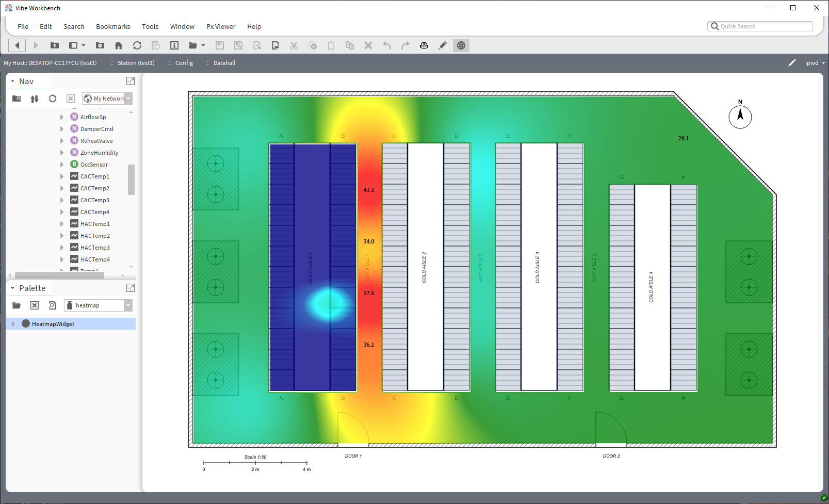Click the Station (test1) breadcrumb

pyautogui.click(x=136, y=63)
